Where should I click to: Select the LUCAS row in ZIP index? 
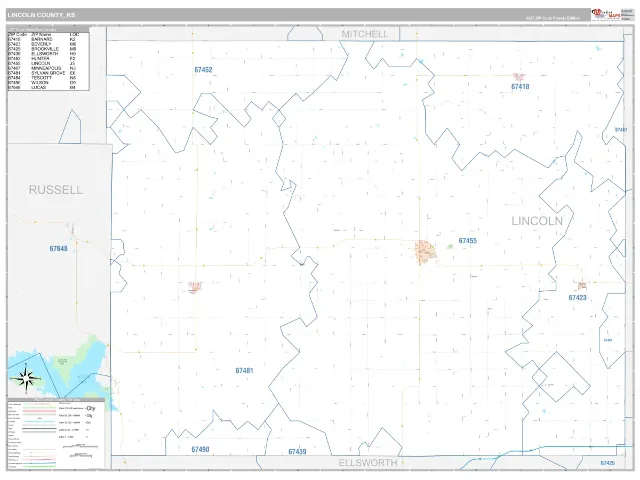coord(42,88)
